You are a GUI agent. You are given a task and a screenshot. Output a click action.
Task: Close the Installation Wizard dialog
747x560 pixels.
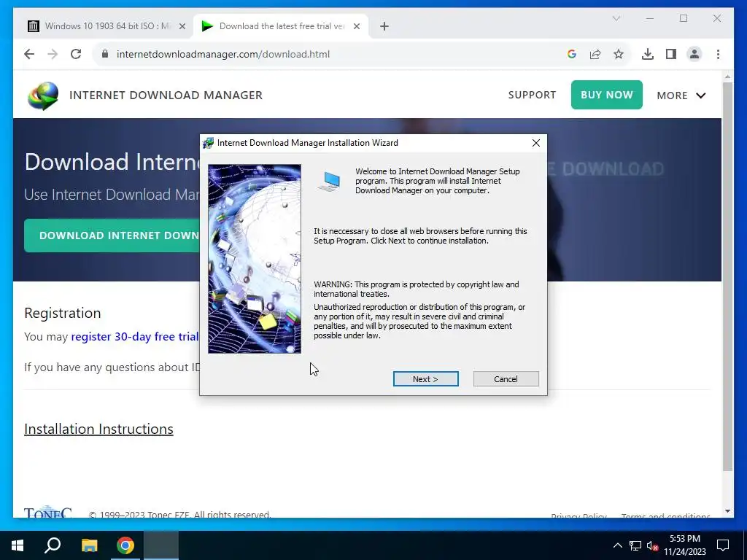(536, 143)
